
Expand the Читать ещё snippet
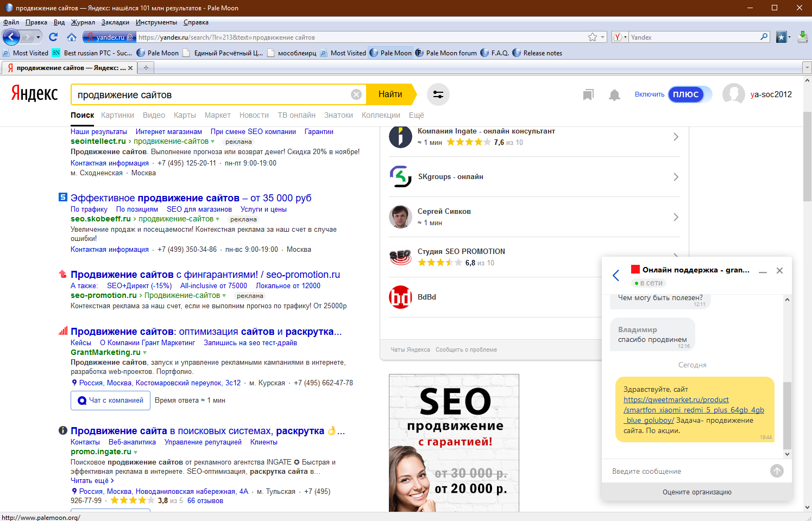[x=92, y=481]
